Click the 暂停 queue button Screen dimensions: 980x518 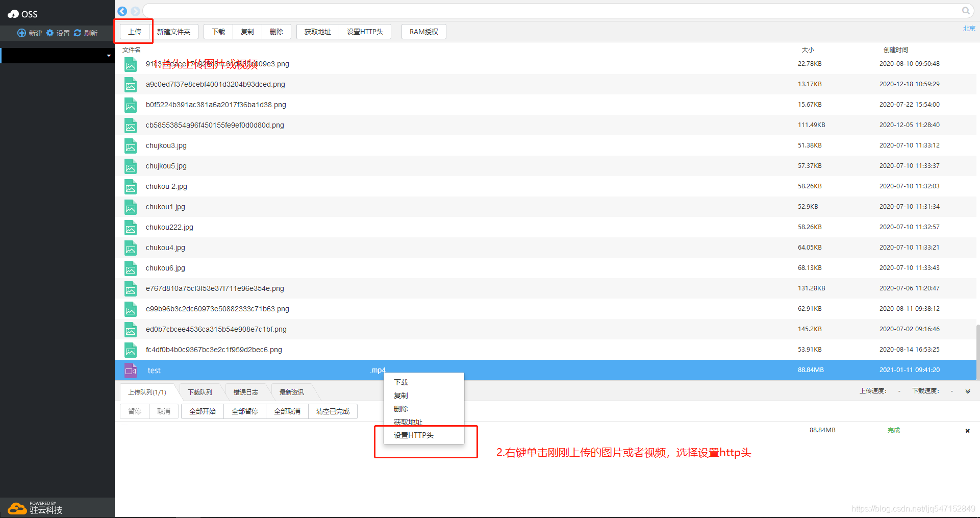(135, 411)
